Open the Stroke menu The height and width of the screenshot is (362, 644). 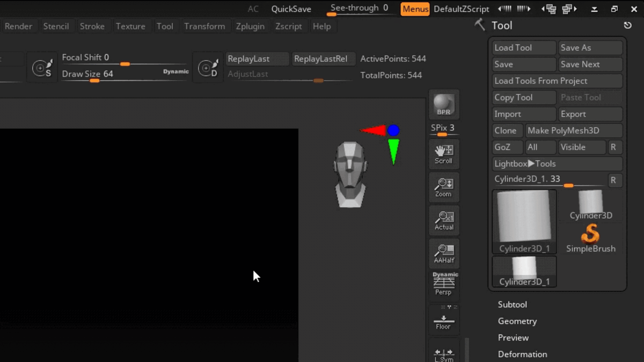pos(92,26)
